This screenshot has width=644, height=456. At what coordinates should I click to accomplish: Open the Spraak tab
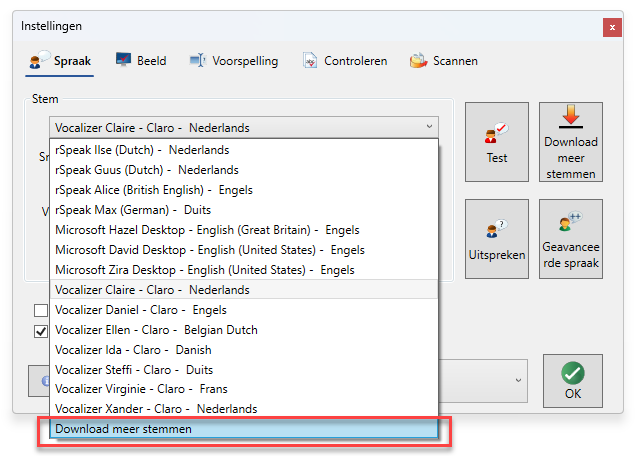click(60, 61)
